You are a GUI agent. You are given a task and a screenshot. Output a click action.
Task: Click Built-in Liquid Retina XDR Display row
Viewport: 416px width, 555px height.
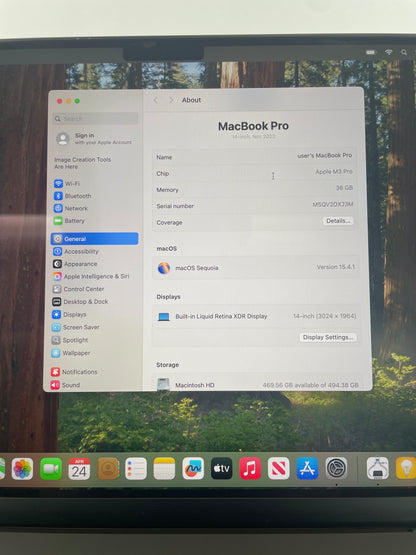pos(256,316)
